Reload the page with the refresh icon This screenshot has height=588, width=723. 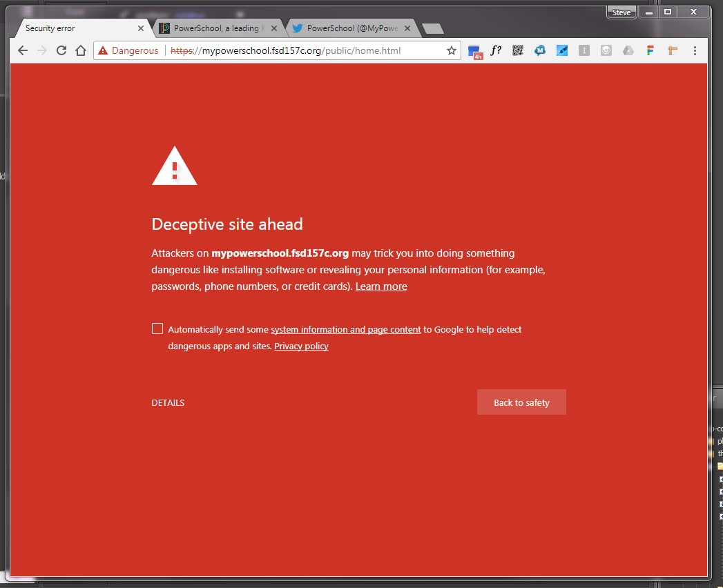click(x=61, y=50)
